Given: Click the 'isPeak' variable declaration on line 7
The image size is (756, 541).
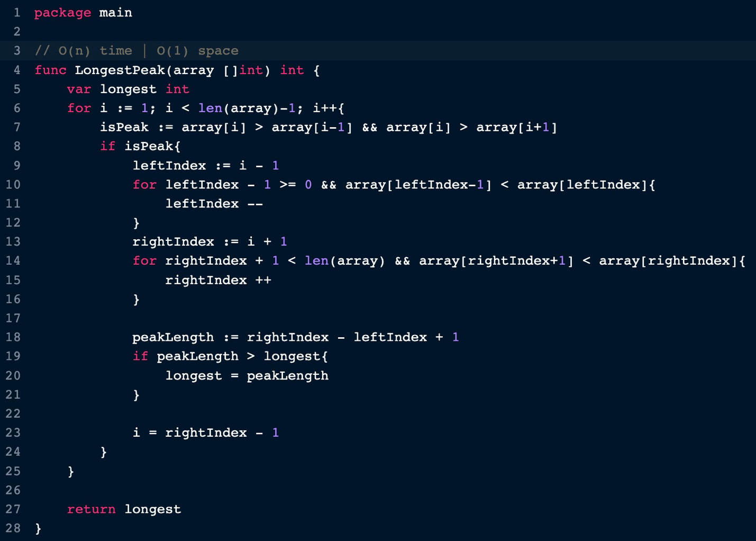Looking at the screenshot, I should [124, 127].
